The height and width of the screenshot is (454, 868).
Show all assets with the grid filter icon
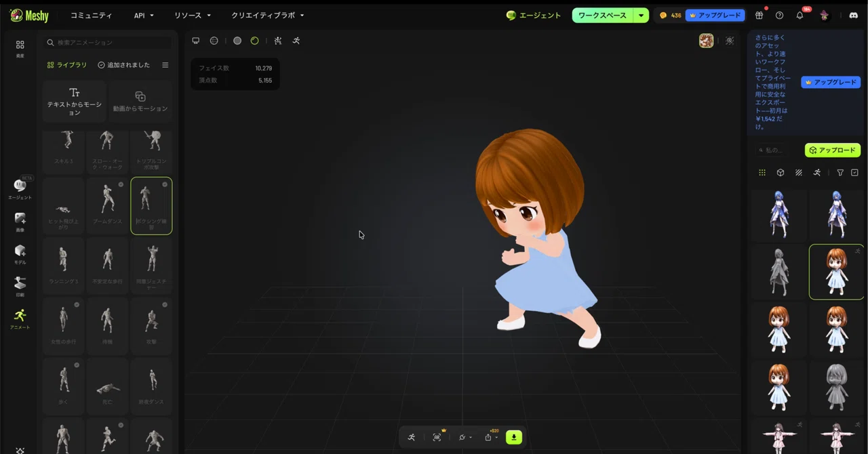(x=762, y=173)
